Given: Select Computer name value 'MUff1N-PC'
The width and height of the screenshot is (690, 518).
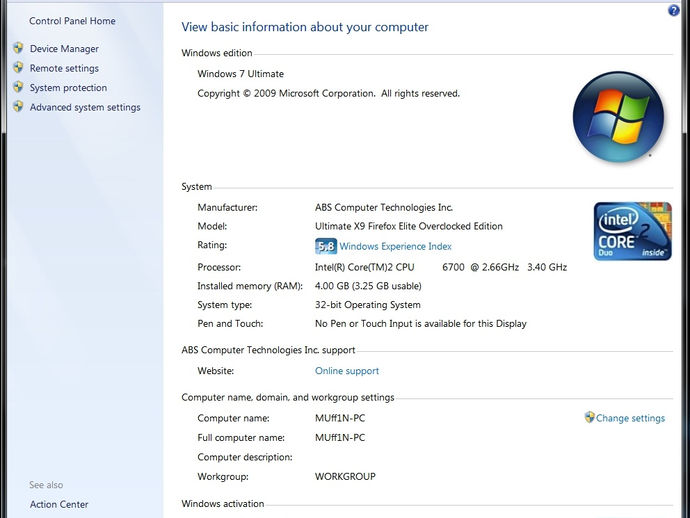Looking at the screenshot, I should 340,418.
